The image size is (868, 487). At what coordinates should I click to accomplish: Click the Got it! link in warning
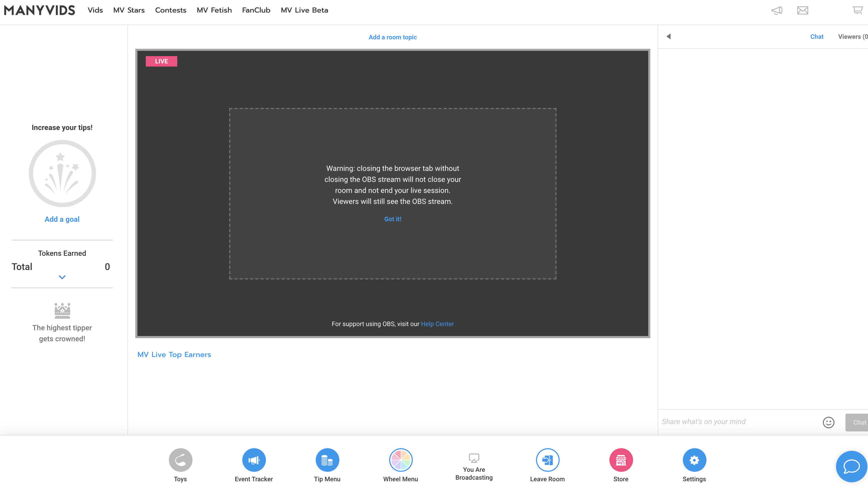(x=393, y=219)
